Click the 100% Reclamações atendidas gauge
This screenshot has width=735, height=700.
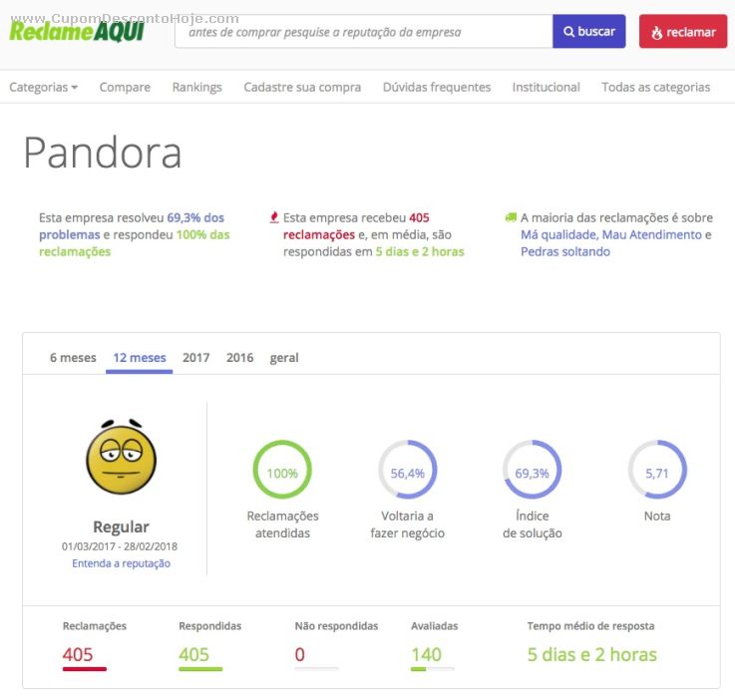(282, 470)
